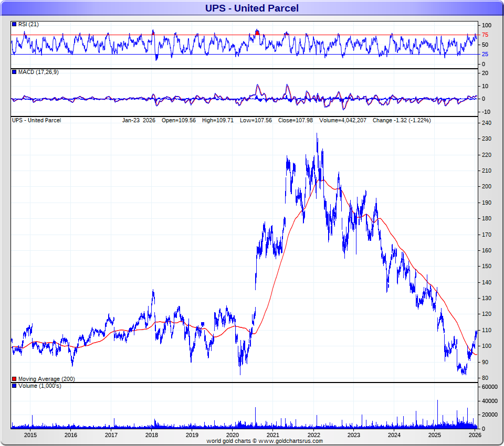Image resolution: width=504 pixels, height=446 pixels.
Task: Click the tallest volume spike in 2025
Action: tap(437, 414)
